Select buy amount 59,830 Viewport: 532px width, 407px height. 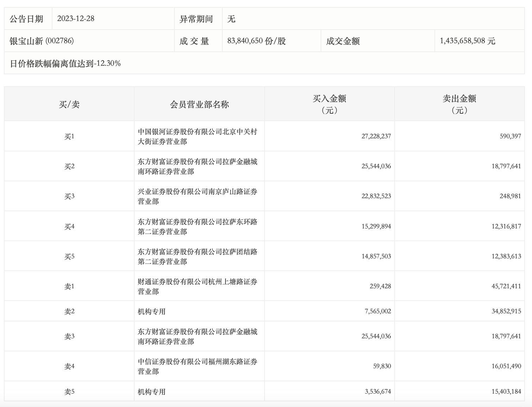382,366
